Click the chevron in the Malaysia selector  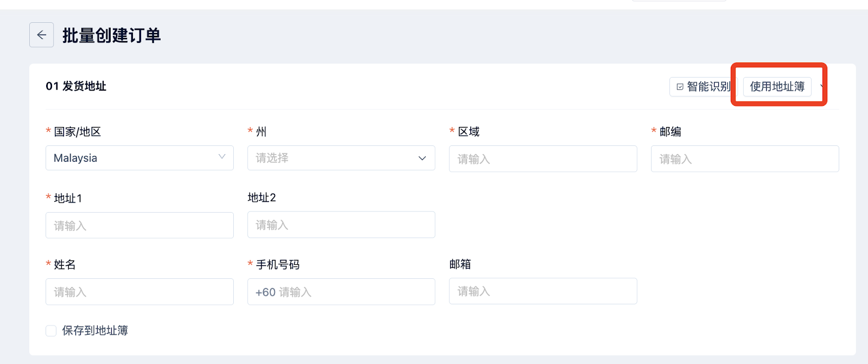point(222,157)
